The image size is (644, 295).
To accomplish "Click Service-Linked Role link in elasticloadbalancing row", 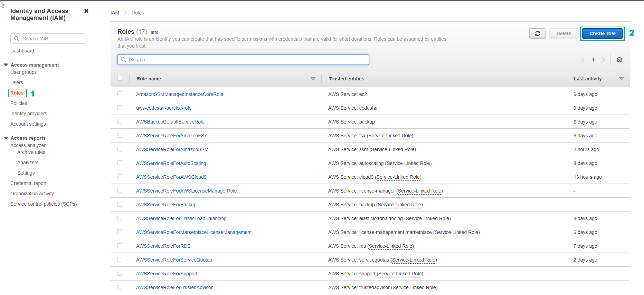I will (427, 218).
